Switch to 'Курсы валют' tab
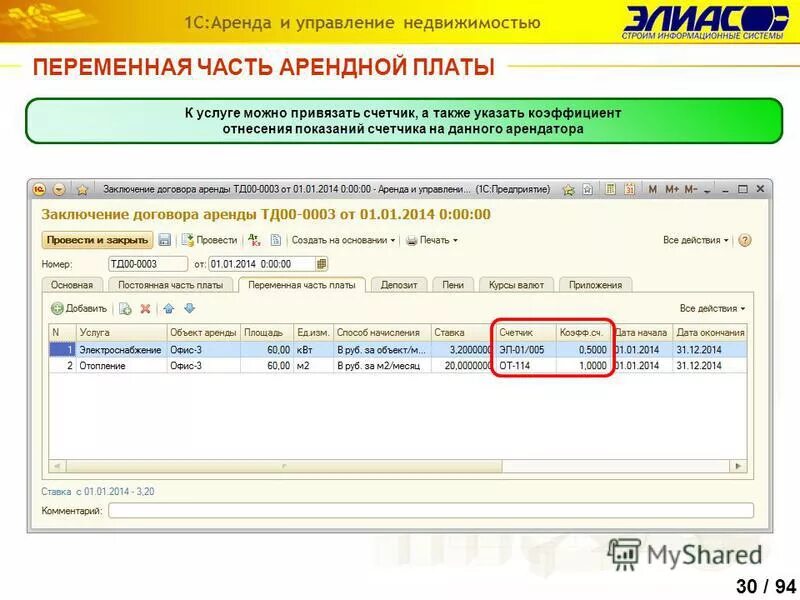The image size is (800, 600). [516, 285]
